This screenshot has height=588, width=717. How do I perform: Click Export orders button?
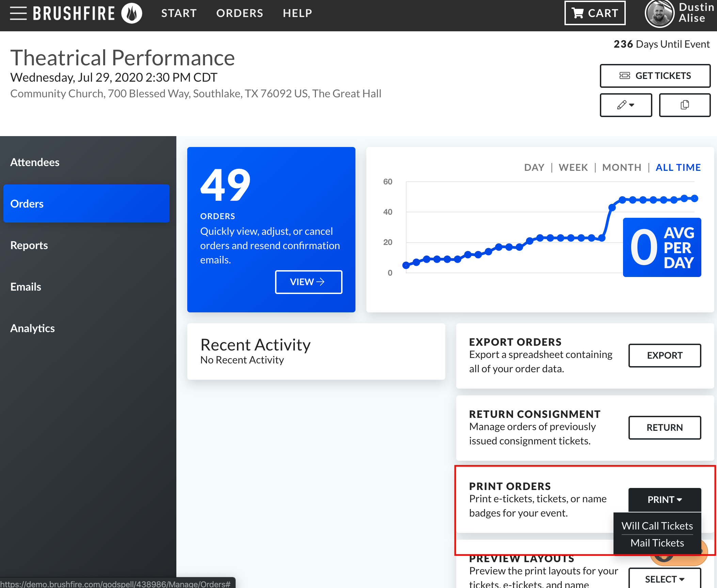(x=664, y=355)
